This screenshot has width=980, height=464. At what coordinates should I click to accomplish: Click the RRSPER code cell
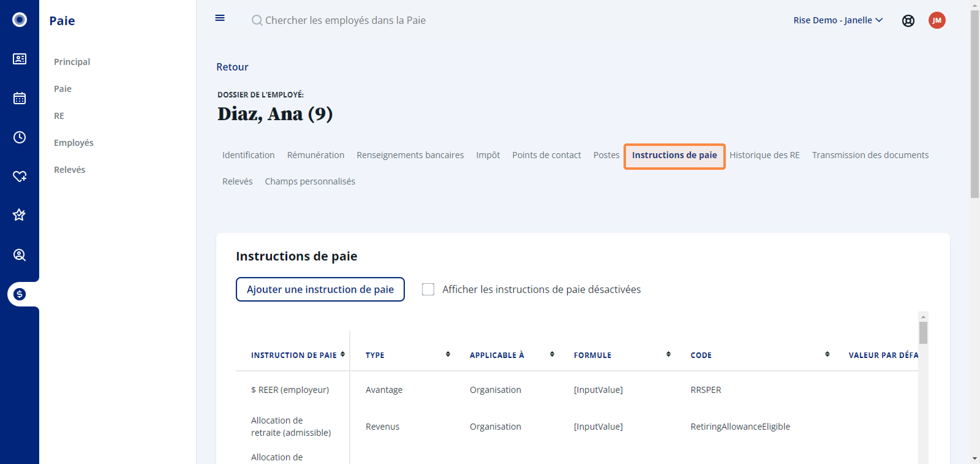706,390
